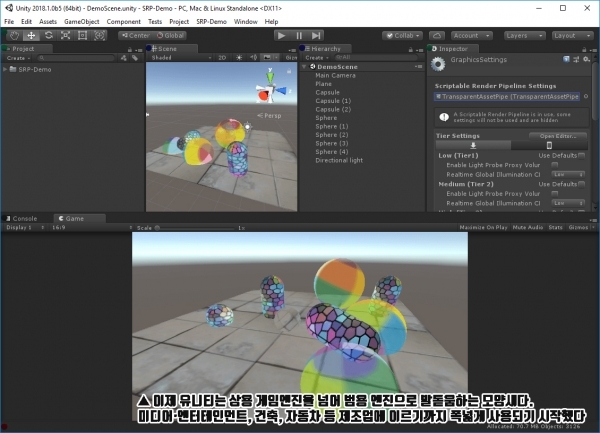Enable Use Defaults for Low Tier1
The width and height of the screenshot is (600, 433).
(x=582, y=155)
